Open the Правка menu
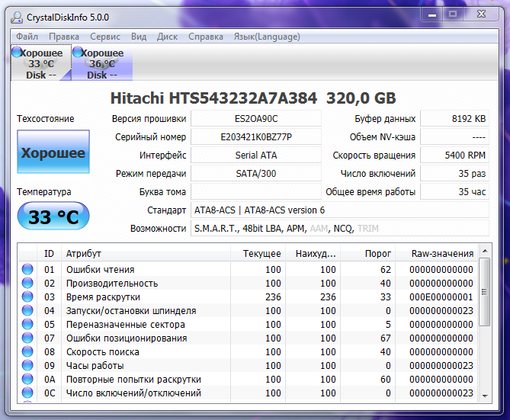The image size is (510, 420). pyautogui.click(x=64, y=37)
